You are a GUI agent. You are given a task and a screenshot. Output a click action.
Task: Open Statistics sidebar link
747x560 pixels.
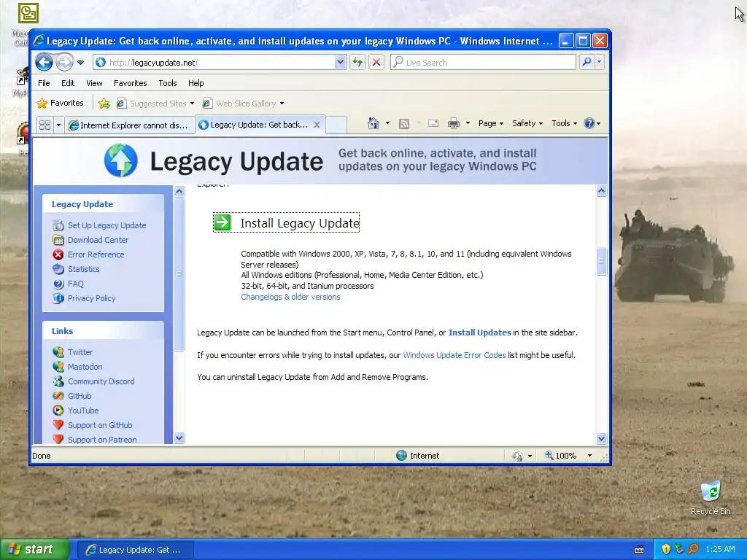[83, 269]
